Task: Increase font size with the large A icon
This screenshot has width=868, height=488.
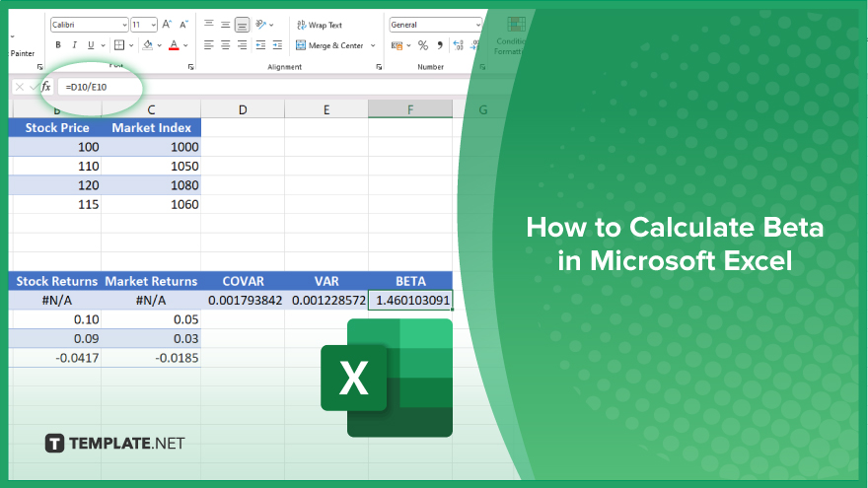Action: coord(167,25)
